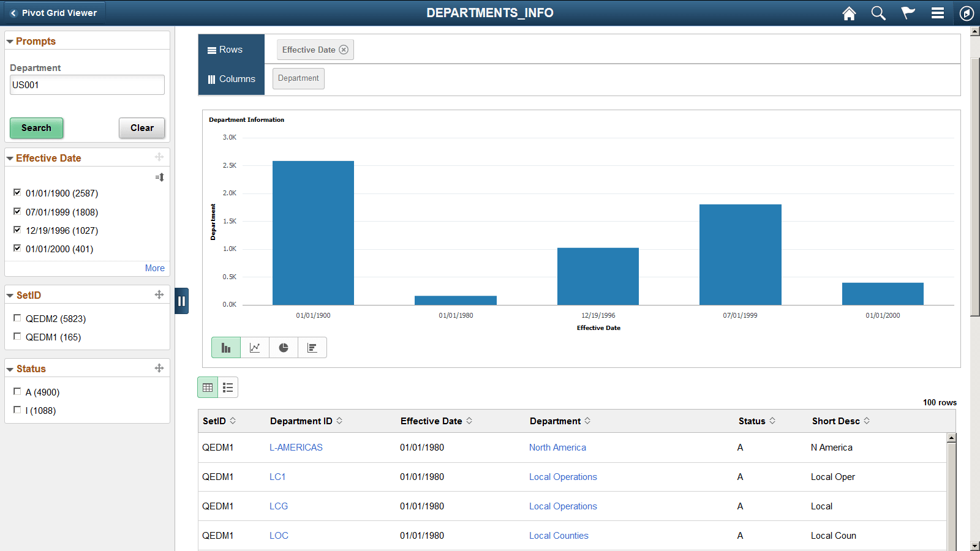Uncheck the 07/01/1999 effective date filter

point(17,211)
